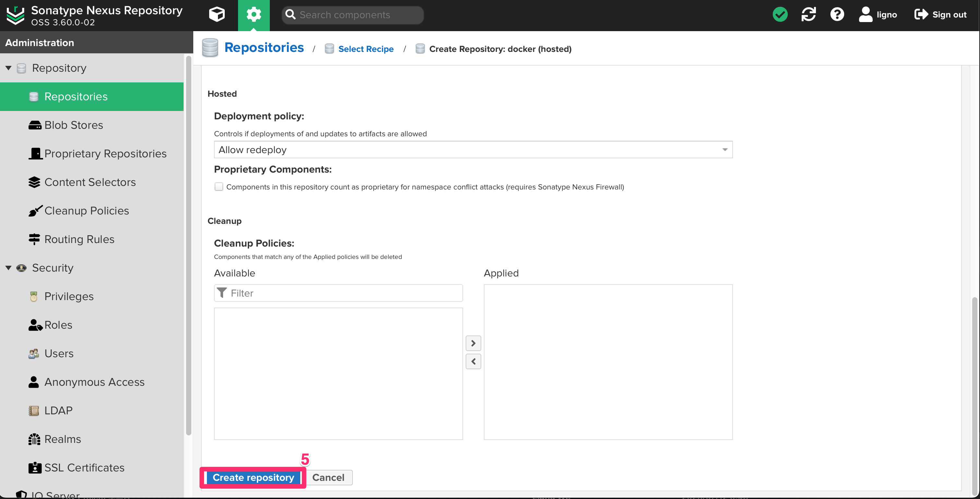Open the Administration settings gear icon
Screen dimensions: 980x499
pyautogui.click(x=254, y=15)
